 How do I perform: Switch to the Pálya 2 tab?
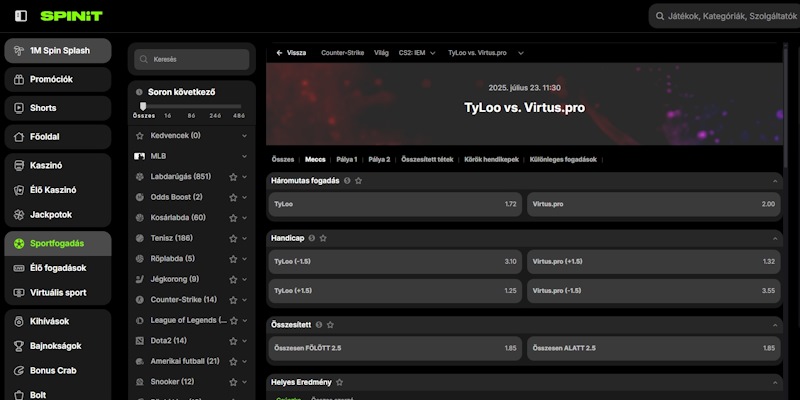[x=379, y=159]
